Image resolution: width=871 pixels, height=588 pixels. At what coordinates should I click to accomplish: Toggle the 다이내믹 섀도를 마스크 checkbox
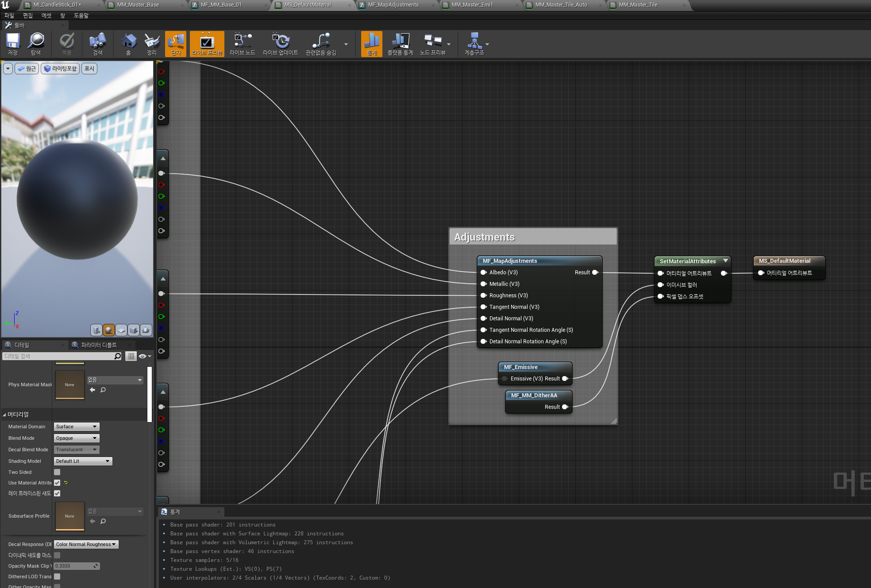[57, 555]
